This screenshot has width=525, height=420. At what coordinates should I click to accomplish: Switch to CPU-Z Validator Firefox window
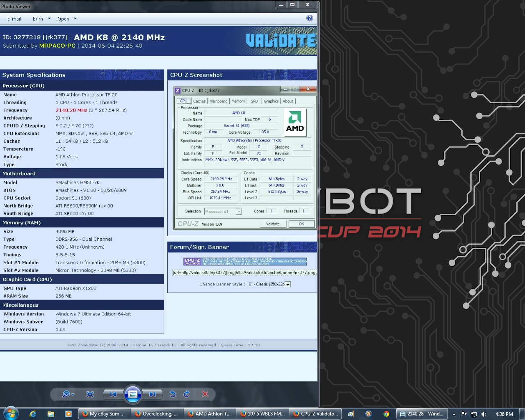(x=315, y=414)
